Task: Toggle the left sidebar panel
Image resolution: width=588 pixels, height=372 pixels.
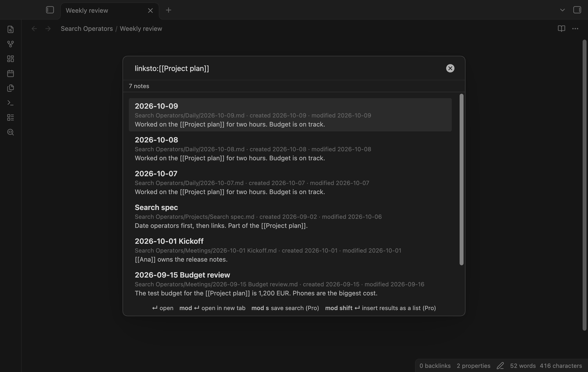Action: click(x=49, y=10)
